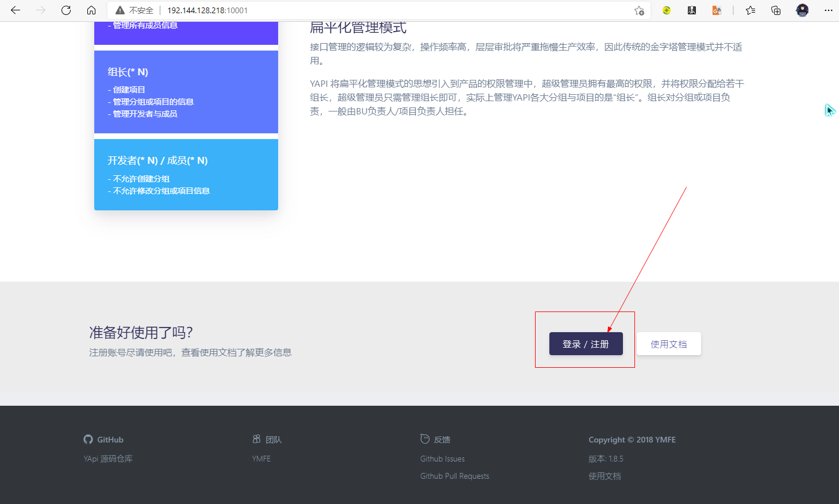Click the - 不允许修改分组或项目信息 item
The image size is (839, 504).
point(159,191)
